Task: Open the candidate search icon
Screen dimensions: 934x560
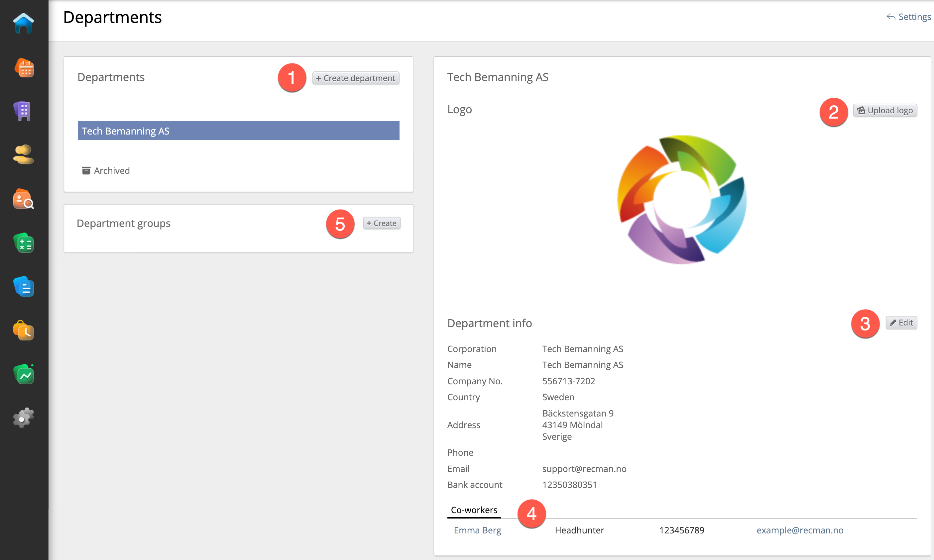Action: pos(23,199)
